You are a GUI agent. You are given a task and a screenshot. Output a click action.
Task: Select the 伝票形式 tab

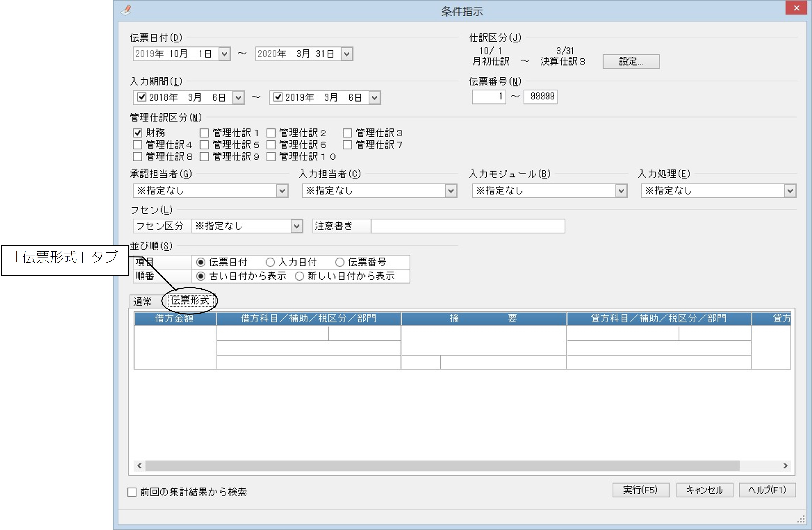coord(190,300)
